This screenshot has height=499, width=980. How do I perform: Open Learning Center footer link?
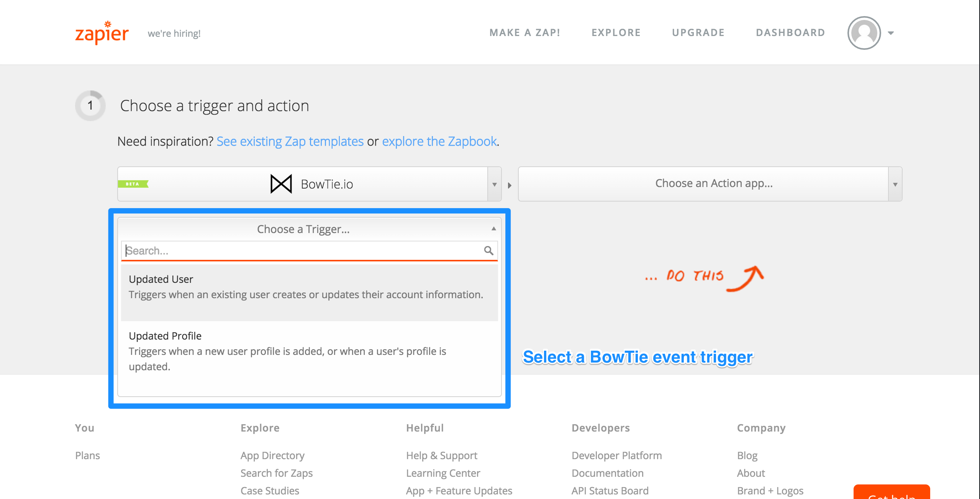[x=443, y=473]
